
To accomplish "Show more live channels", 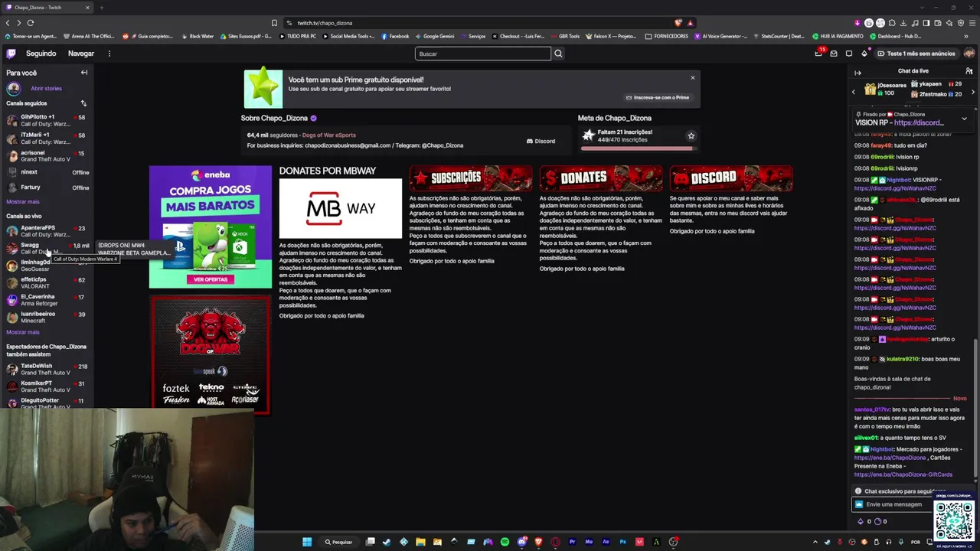I will point(23,332).
